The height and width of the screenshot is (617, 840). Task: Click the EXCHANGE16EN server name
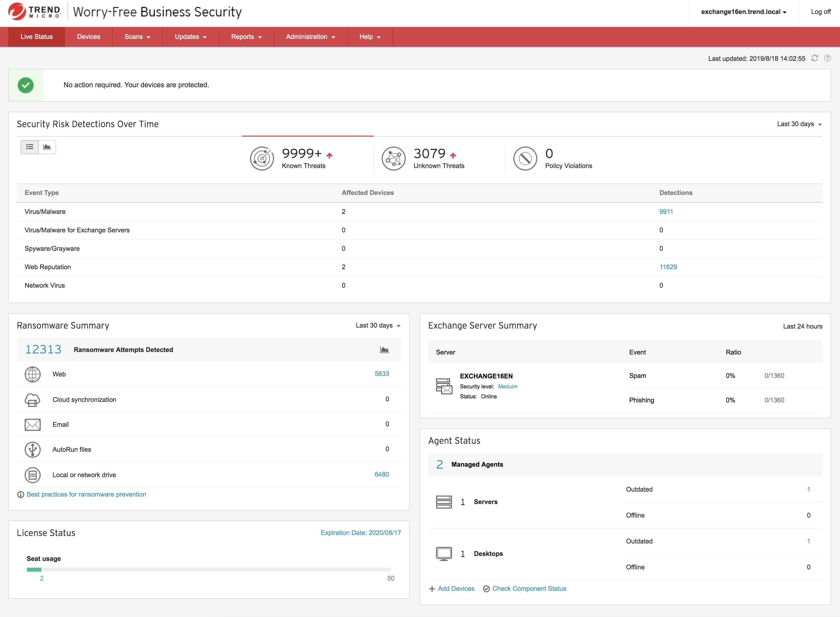click(x=486, y=376)
